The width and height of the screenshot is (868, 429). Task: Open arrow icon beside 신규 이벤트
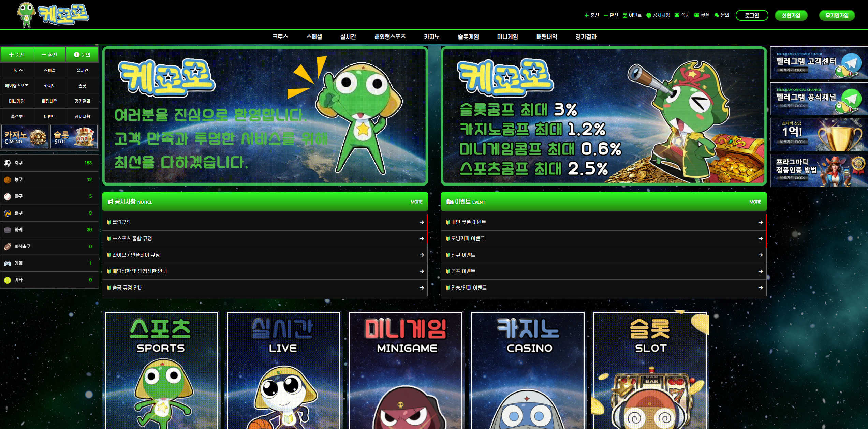point(760,255)
